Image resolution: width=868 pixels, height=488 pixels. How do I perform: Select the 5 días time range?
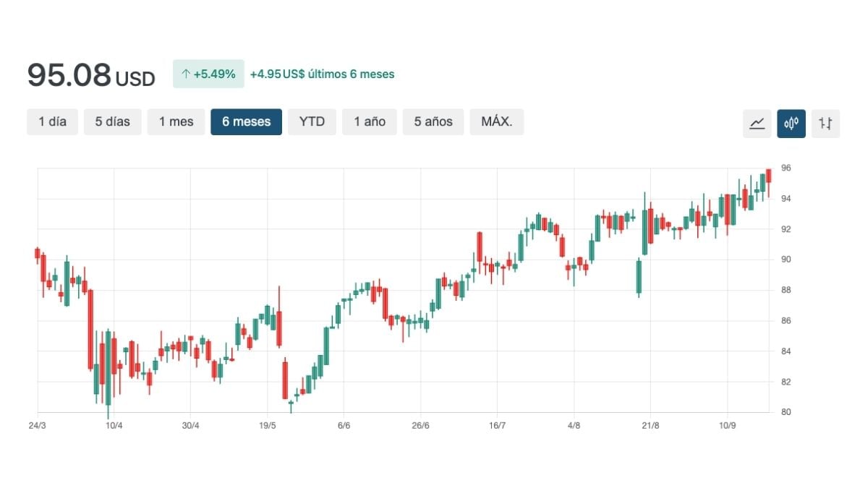pos(112,121)
